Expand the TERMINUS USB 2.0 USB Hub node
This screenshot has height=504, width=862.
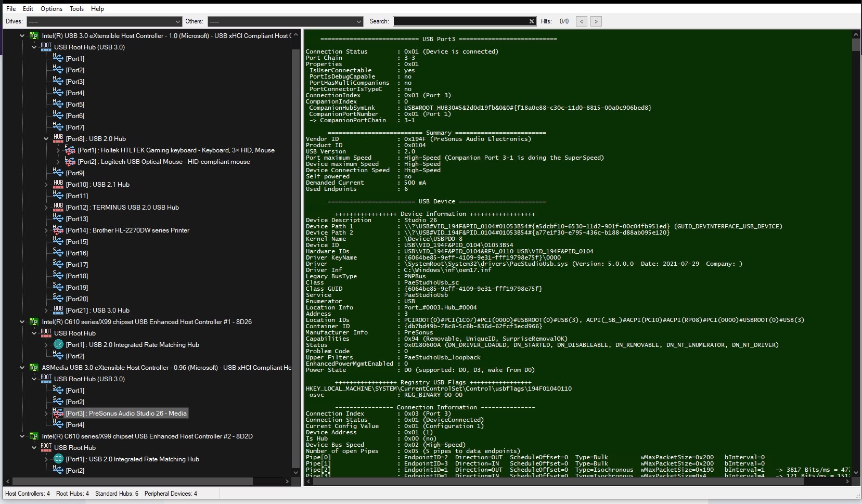coord(46,208)
